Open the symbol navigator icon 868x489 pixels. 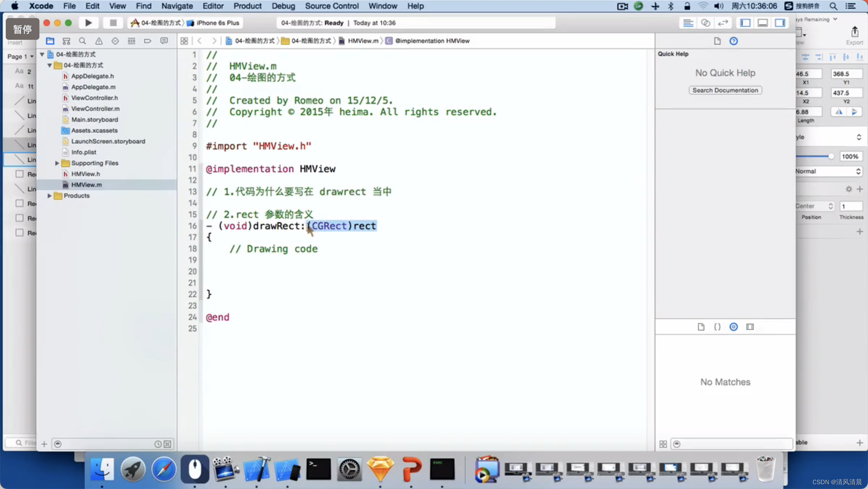(x=66, y=41)
